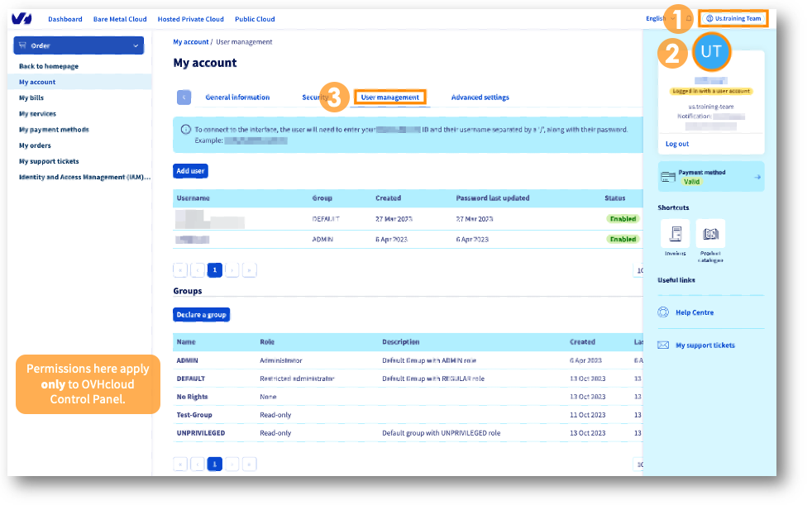812x505 pixels.
Task: Open the Invoices shortcut icon
Action: [x=676, y=234]
